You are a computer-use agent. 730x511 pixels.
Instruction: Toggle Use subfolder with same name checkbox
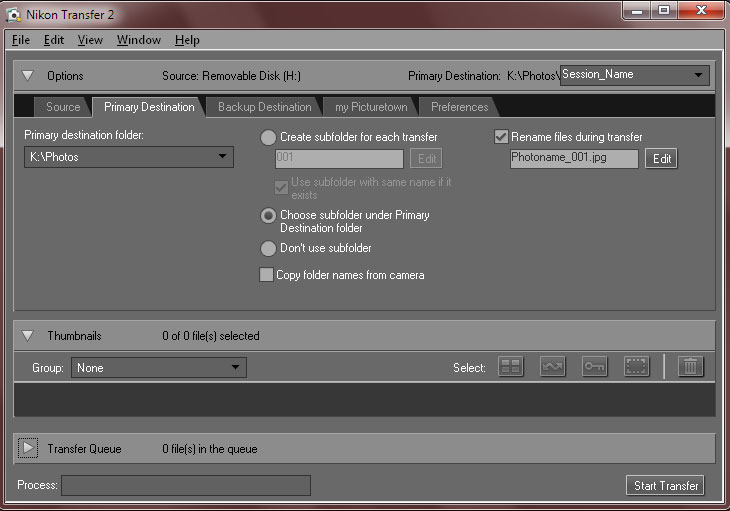coord(281,188)
